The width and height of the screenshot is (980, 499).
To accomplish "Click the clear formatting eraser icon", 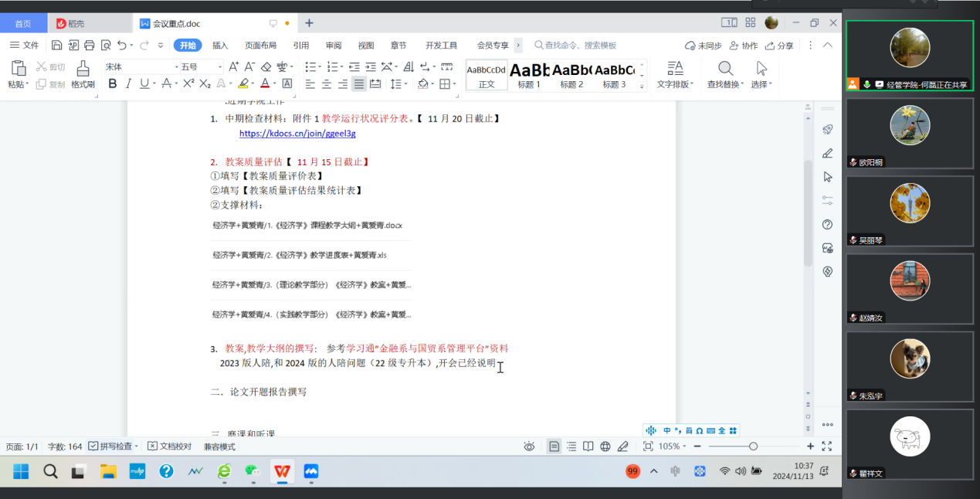I will click(x=266, y=66).
